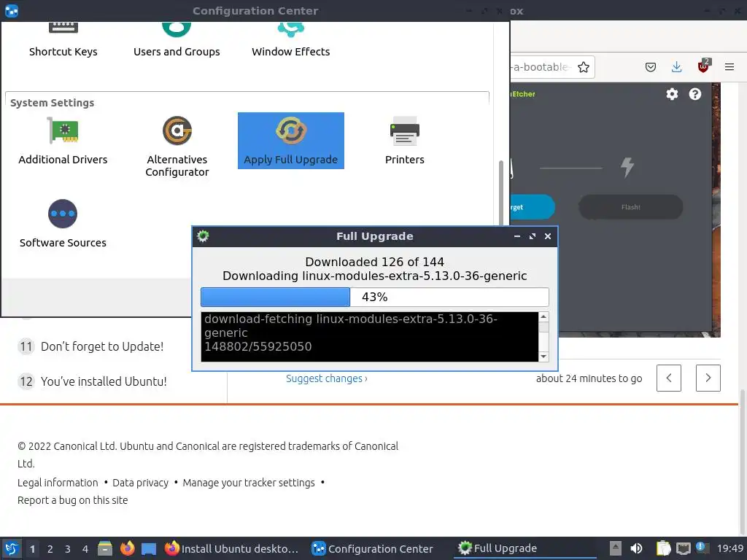The height and width of the screenshot is (560, 747).
Task: Switch to workspace 3
Action: point(68,549)
